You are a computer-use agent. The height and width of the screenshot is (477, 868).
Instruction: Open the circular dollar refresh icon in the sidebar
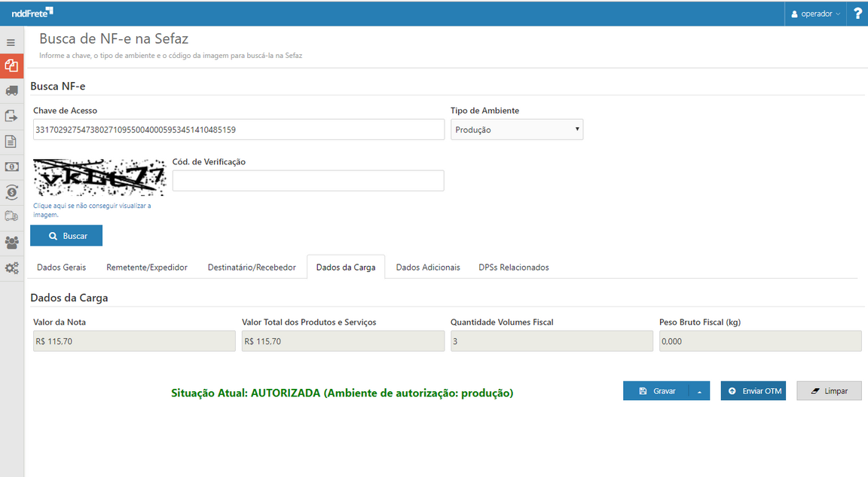(x=11, y=192)
